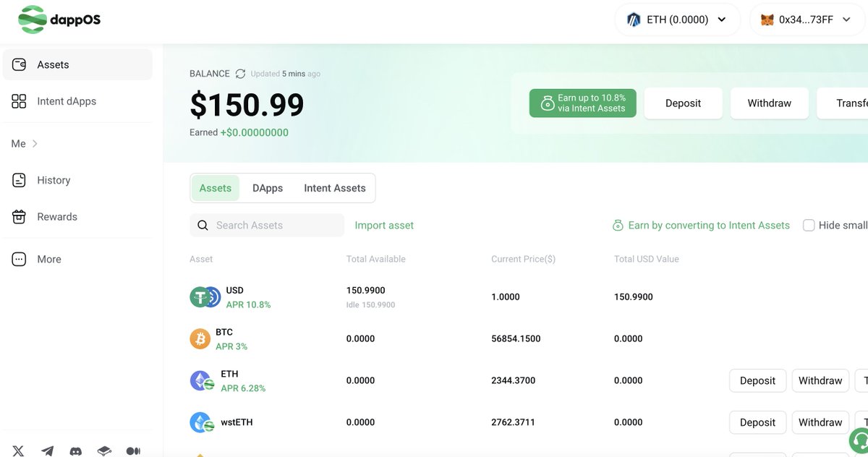This screenshot has width=868, height=457.
Task: Click the ETH token icon
Action: pos(202,381)
